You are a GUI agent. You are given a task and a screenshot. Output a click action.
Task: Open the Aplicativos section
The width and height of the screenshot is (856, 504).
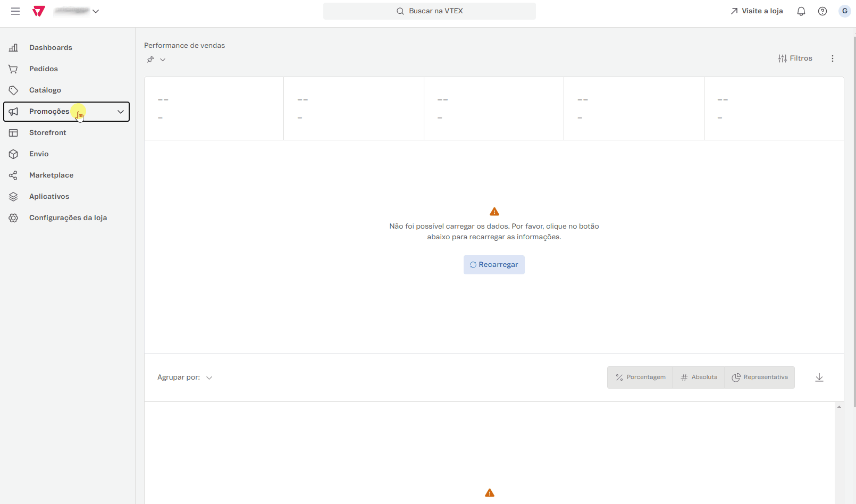point(48,196)
